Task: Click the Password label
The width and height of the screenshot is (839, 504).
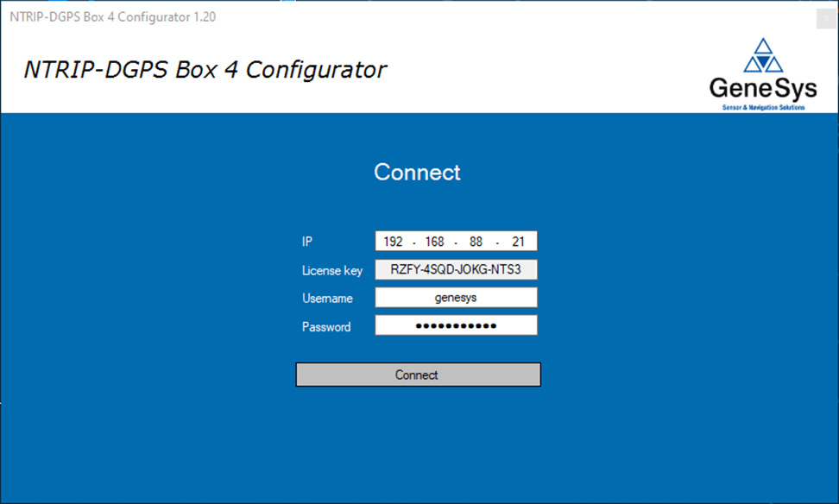Action: [326, 327]
